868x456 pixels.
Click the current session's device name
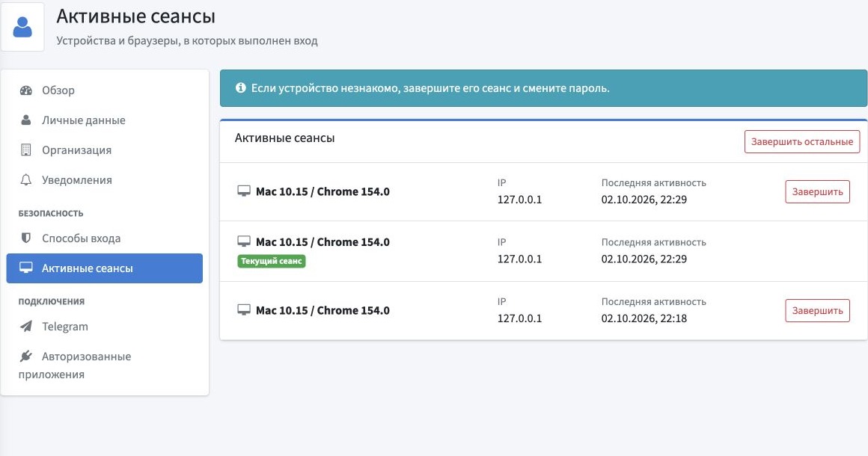pos(323,242)
